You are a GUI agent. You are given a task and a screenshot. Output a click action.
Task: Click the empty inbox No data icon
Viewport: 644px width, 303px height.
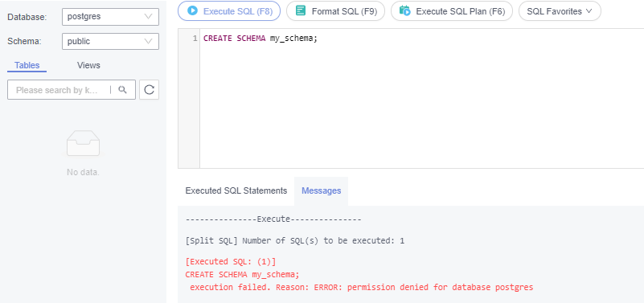coord(83,143)
